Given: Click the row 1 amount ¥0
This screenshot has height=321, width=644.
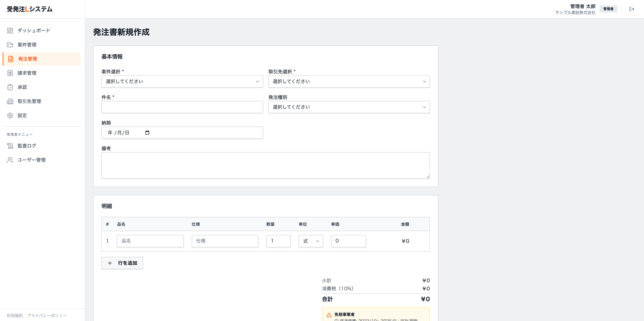Looking at the screenshot, I should (x=405, y=241).
